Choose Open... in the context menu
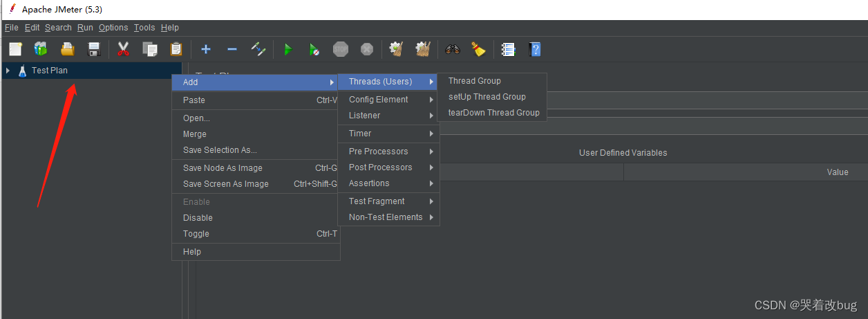This screenshot has height=319, width=868. click(256, 118)
